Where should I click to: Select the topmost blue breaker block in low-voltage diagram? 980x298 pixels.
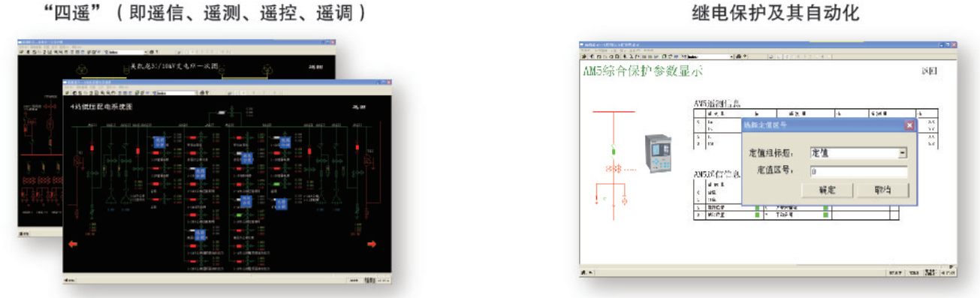[159, 141]
